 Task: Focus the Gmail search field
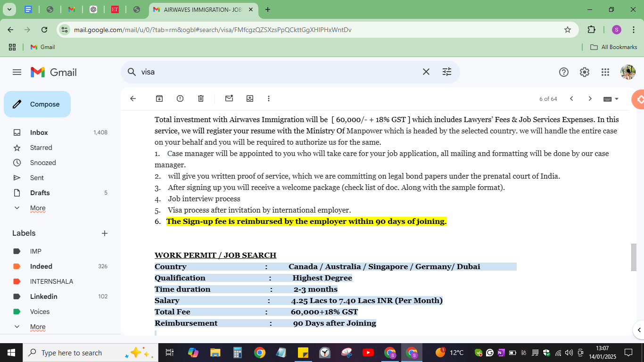(x=278, y=72)
